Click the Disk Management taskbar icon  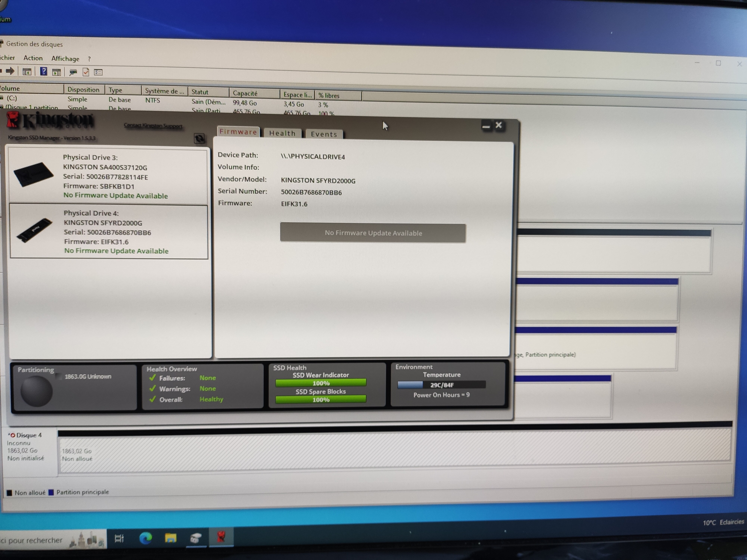click(x=196, y=538)
